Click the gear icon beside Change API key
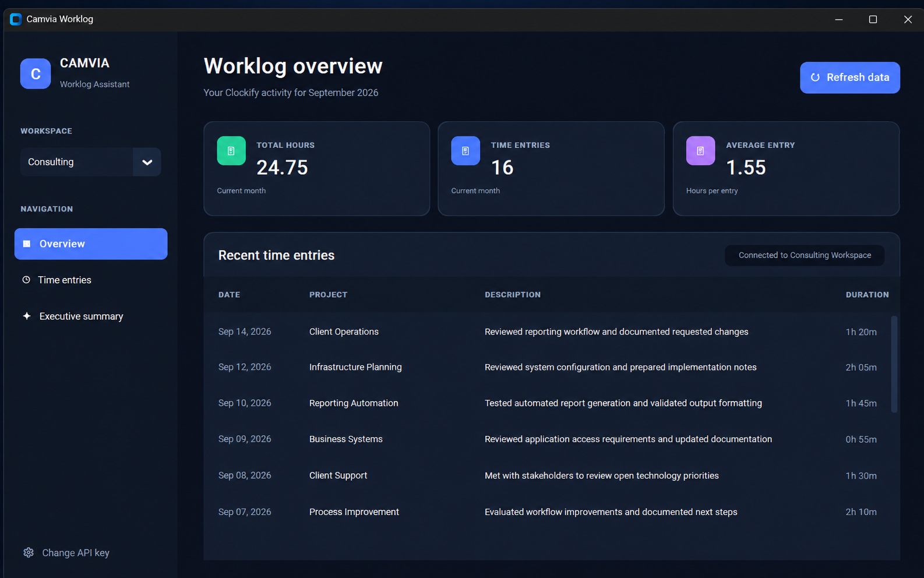Viewport: 924px width, 578px height. (29, 552)
